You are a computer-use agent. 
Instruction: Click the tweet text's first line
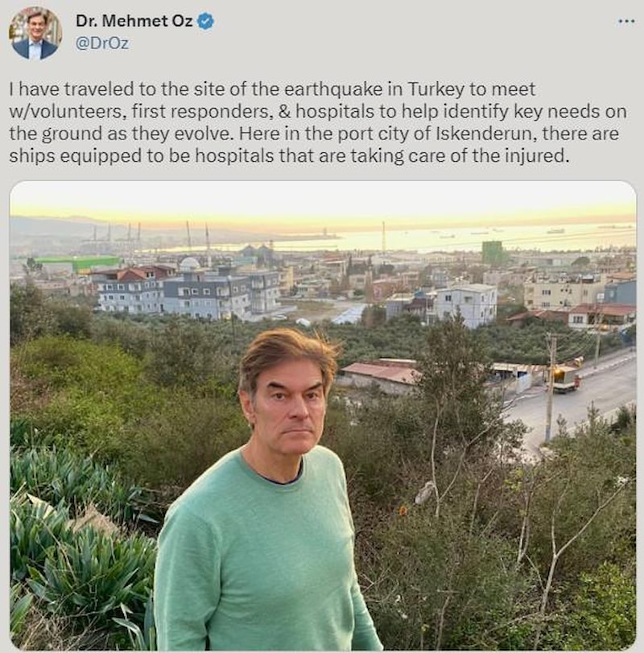(272, 89)
